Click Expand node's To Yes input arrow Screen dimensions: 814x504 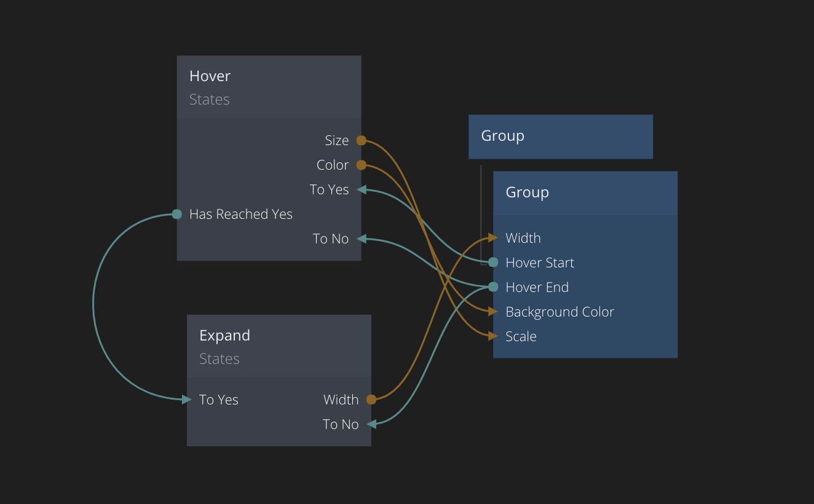click(187, 400)
